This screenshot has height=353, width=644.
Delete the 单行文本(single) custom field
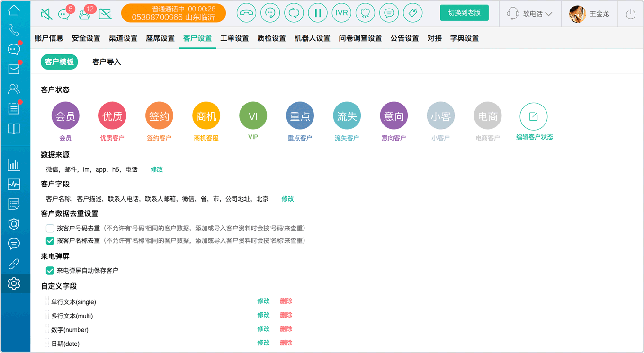tap(286, 301)
